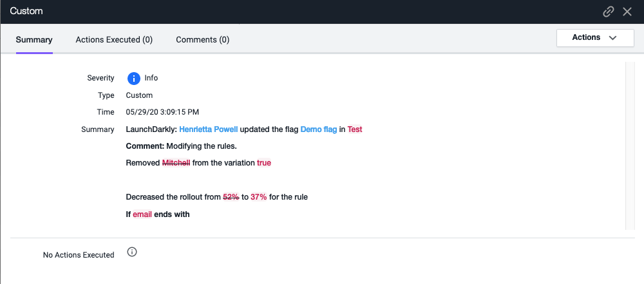
Task: Click the struck-through 52% rollout value
Action: (x=231, y=197)
